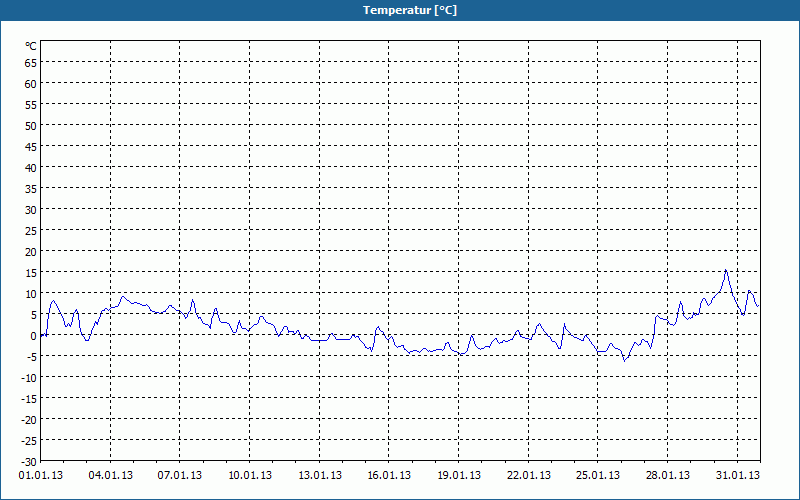The height and width of the screenshot is (500, 800).
Task: Click the 0 value on temperature axis
Action: [34, 336]
